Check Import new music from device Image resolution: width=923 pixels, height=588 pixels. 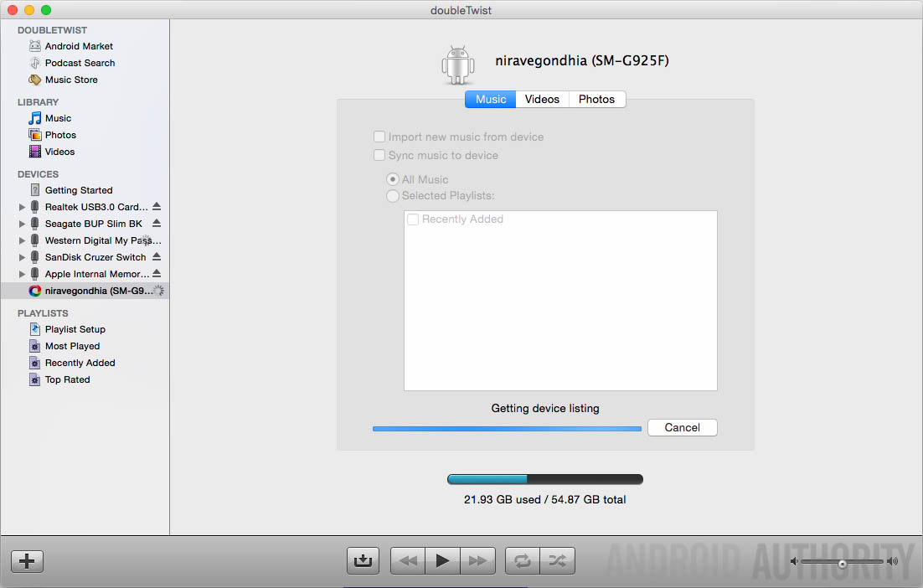click(379, 137)
